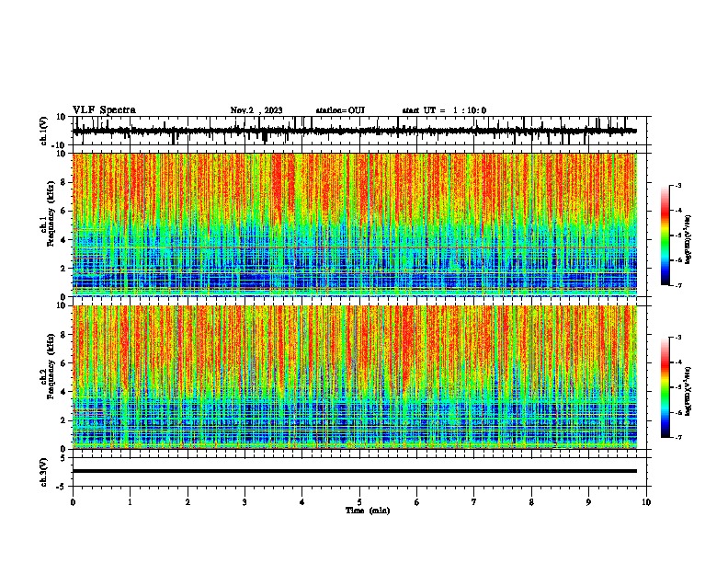Click the ch.1 spectrogram color scale bar
The height and width of the screenshot is (563, 728).
pos(665,236)
